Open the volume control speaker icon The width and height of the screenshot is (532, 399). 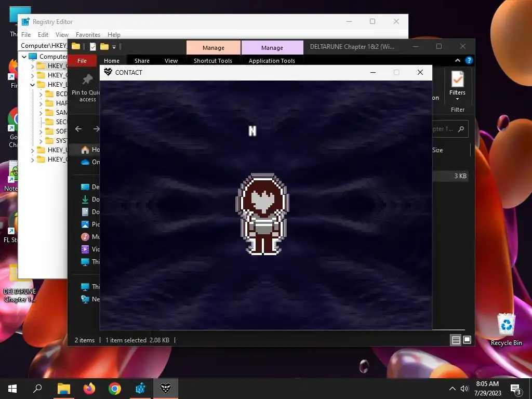[464, 389]
